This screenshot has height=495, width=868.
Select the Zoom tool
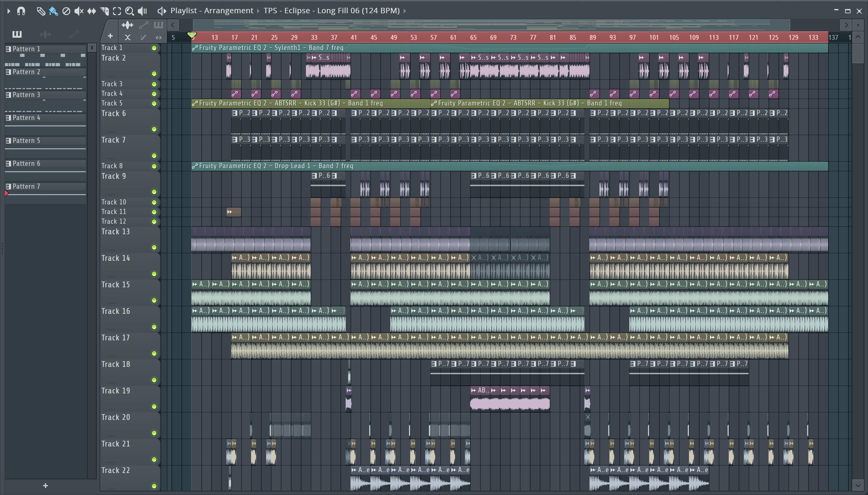point(130,11)
